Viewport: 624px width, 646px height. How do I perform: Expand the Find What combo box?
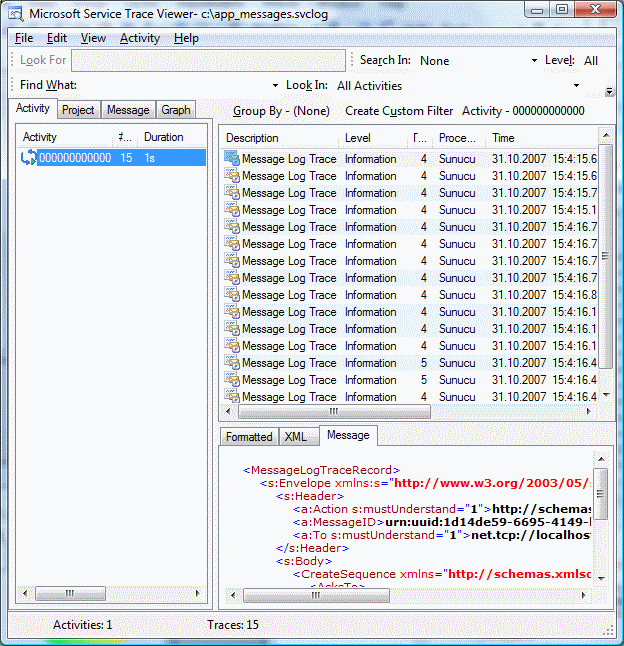(275, 86)
